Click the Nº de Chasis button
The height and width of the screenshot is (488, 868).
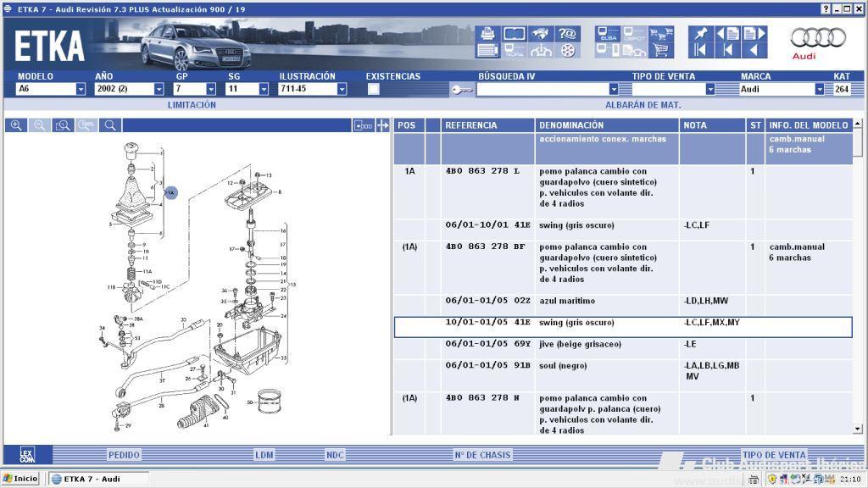click(x=482, y=455)
